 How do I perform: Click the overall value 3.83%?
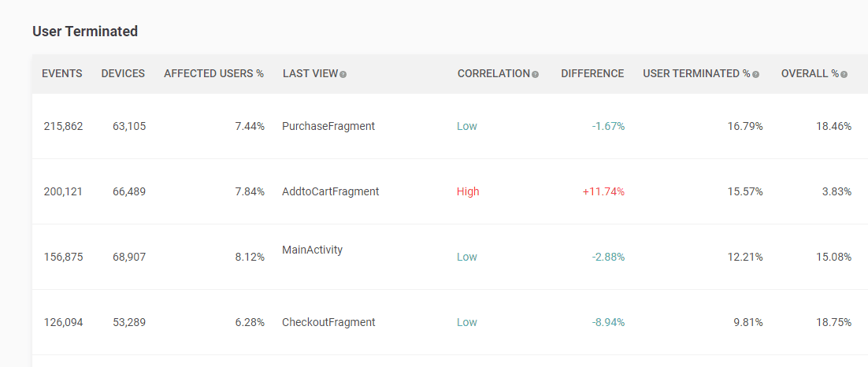coord(836,191)
